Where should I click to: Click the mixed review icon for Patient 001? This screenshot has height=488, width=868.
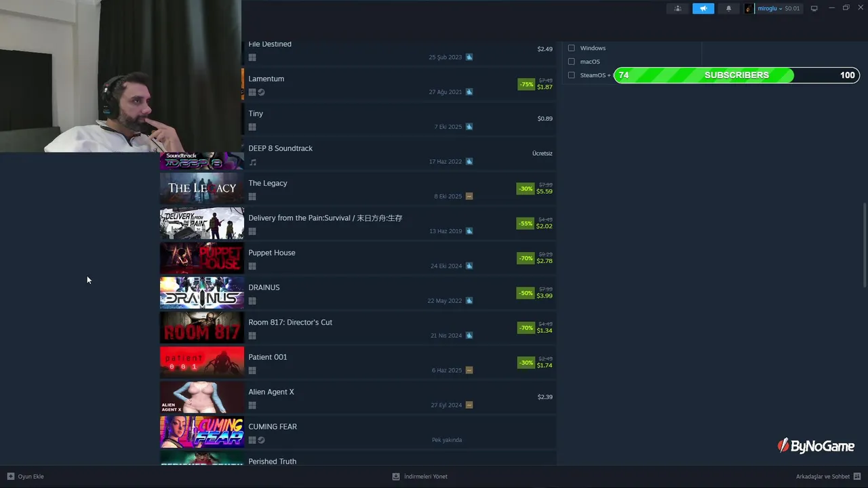pos(469,370)
